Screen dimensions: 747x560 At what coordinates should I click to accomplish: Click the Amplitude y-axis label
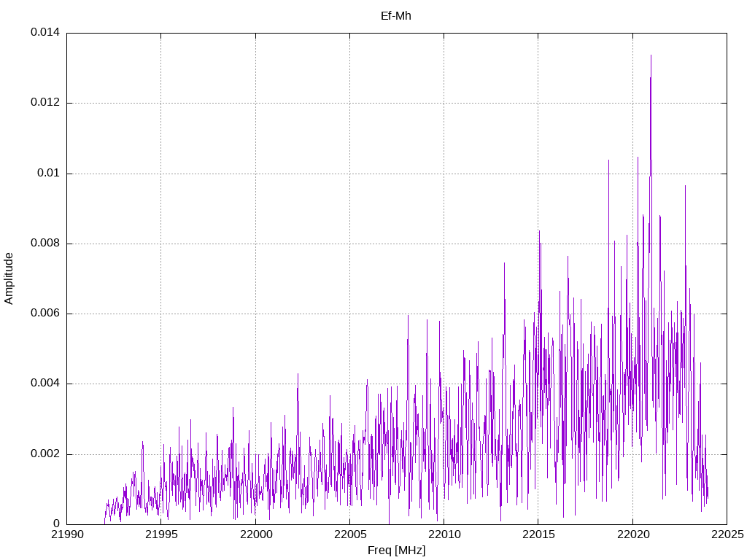pyautogui.click(x=9, y=279)
